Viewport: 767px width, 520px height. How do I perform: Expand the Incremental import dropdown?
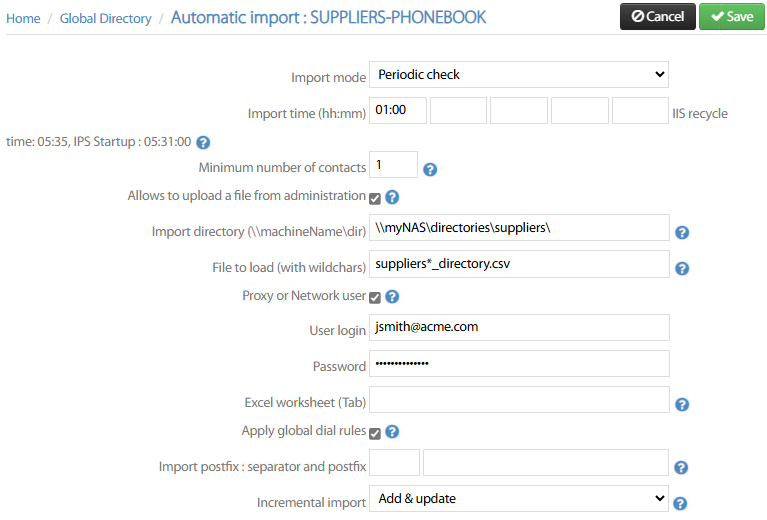coord(518,498)
